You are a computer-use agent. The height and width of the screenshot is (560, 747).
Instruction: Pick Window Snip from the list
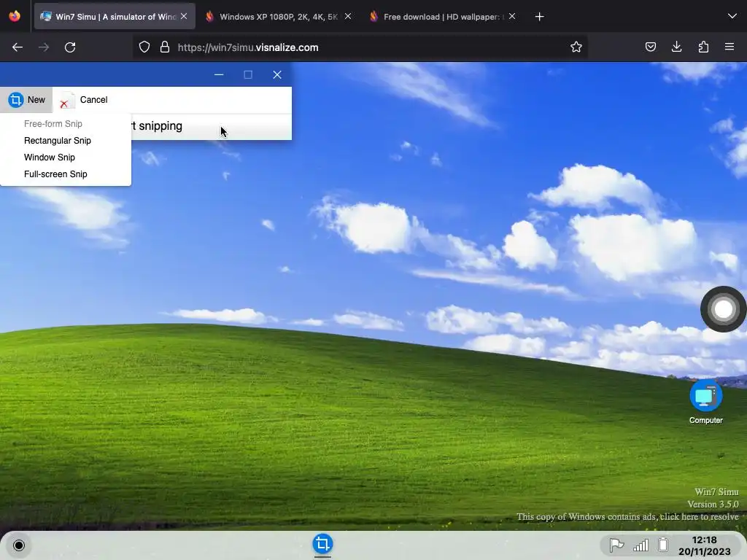click(49, 157)
